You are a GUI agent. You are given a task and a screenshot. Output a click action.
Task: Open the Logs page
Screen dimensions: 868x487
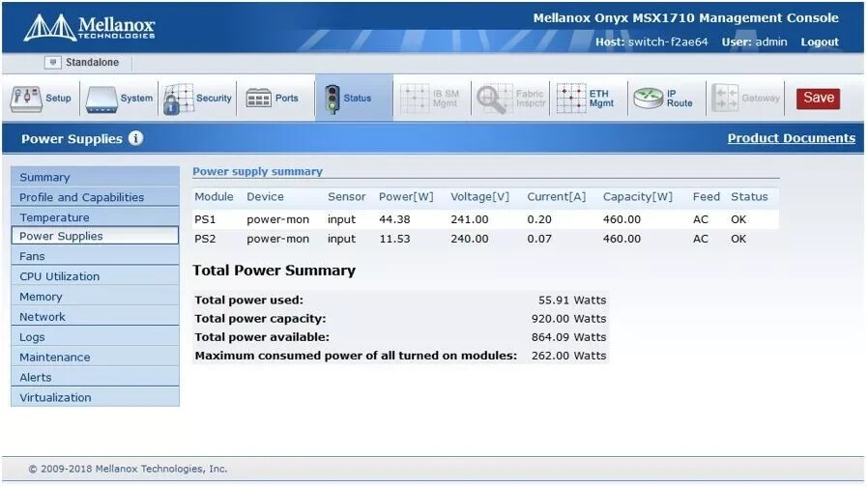[x=96, y=337]
